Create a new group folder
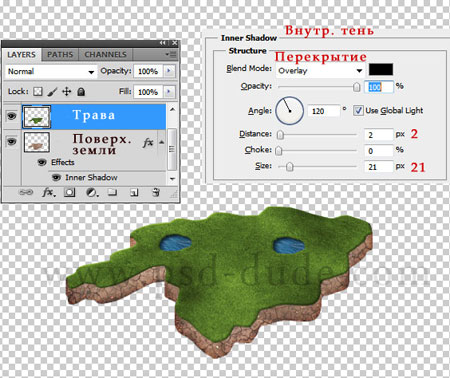This screenshot has height=378, width=450. [112, 192]
